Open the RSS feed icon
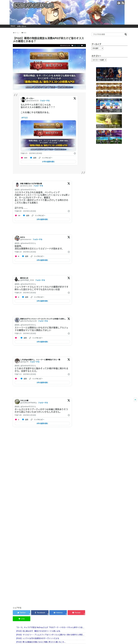 coord(123,3)
